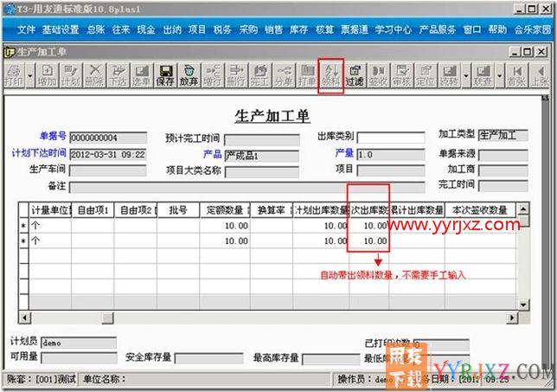This screenshot has width=557, height=392.
Task: Click the 打印 (print) toolbar icon
Action: click(14, 75)
